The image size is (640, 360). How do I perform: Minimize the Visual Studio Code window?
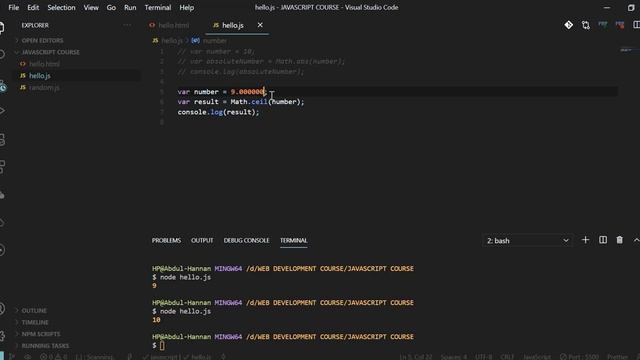pyautogui.click(x=607, y=7)
